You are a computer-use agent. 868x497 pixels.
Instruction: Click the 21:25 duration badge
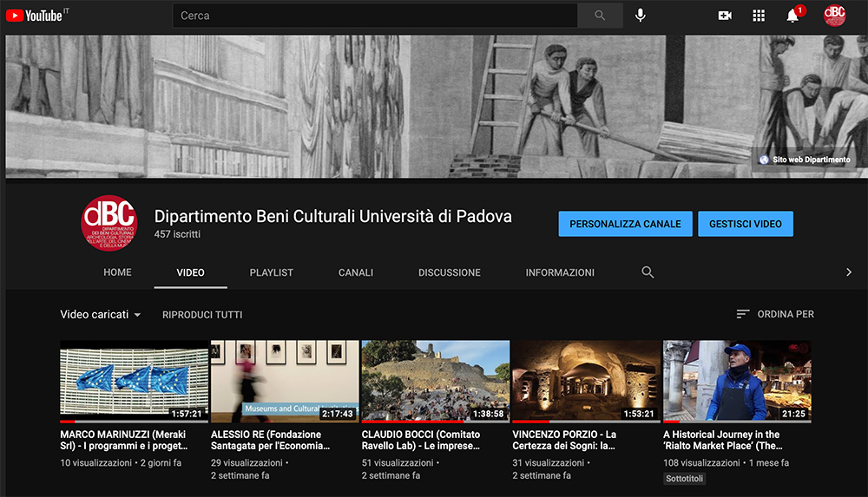coord(793,414)
